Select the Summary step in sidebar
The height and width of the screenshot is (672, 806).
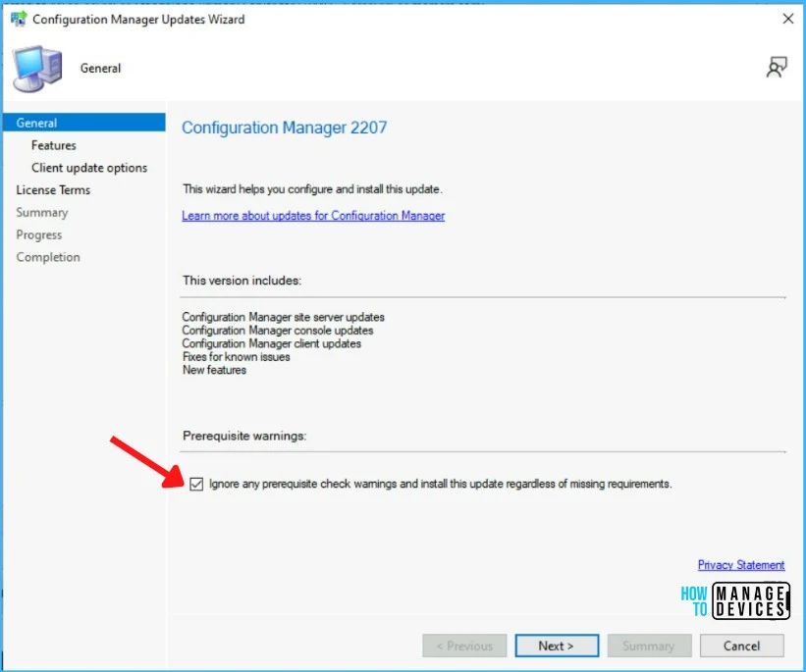[41, 213]
